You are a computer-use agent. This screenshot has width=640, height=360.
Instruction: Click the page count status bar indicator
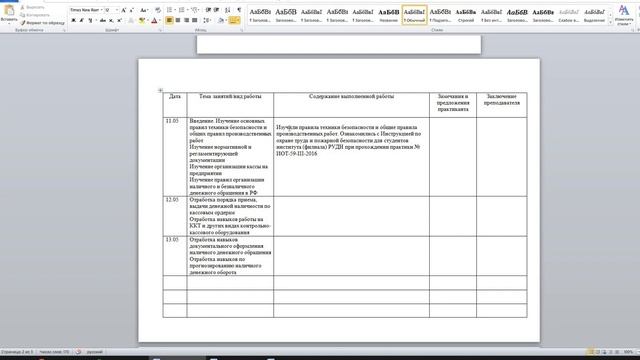[17, 352]
